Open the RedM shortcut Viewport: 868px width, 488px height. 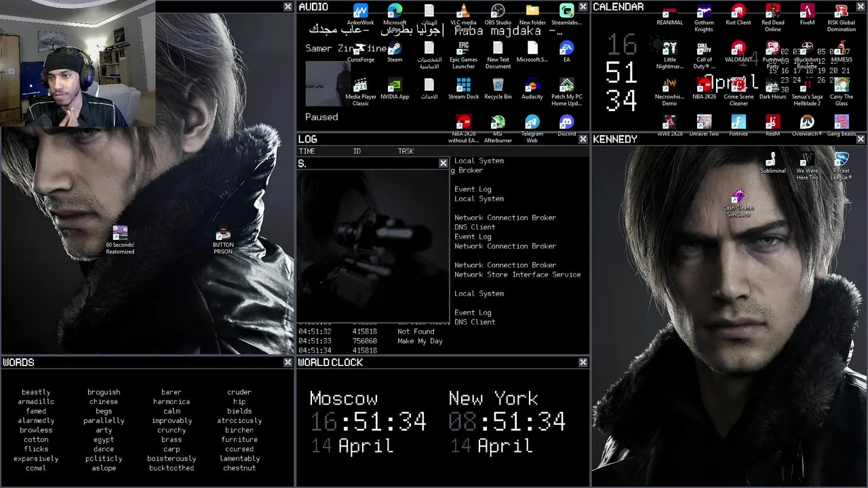click(x=772, y=125)
